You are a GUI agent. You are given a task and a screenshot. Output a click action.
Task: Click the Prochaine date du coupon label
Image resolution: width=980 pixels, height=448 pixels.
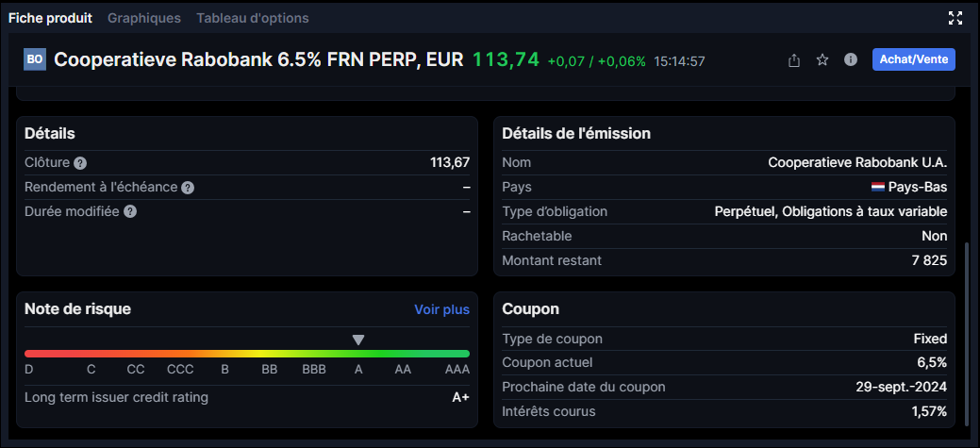(584, 387)
